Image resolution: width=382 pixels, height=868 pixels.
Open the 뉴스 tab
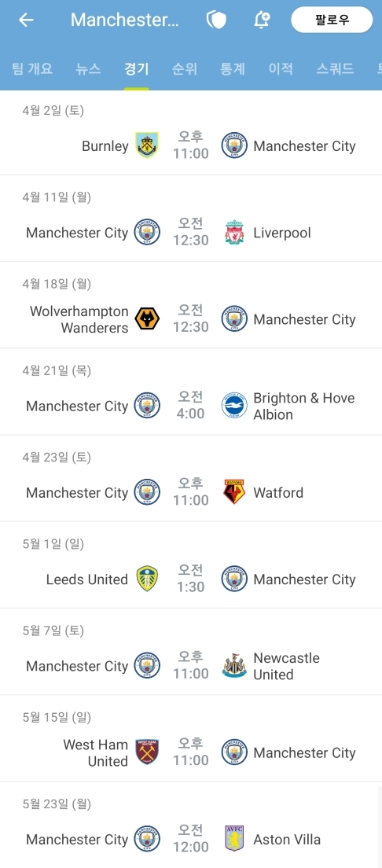tap(89, 69)
